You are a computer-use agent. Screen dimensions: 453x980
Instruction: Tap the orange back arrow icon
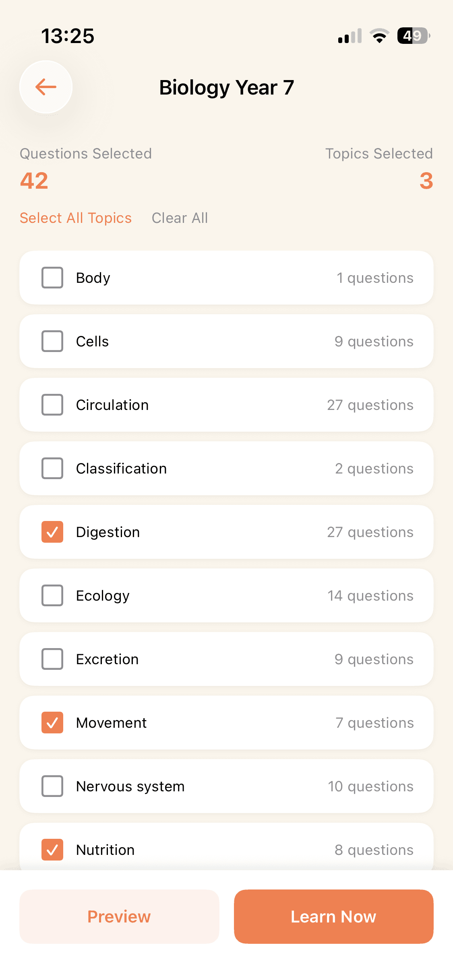[x=46, y=87]
